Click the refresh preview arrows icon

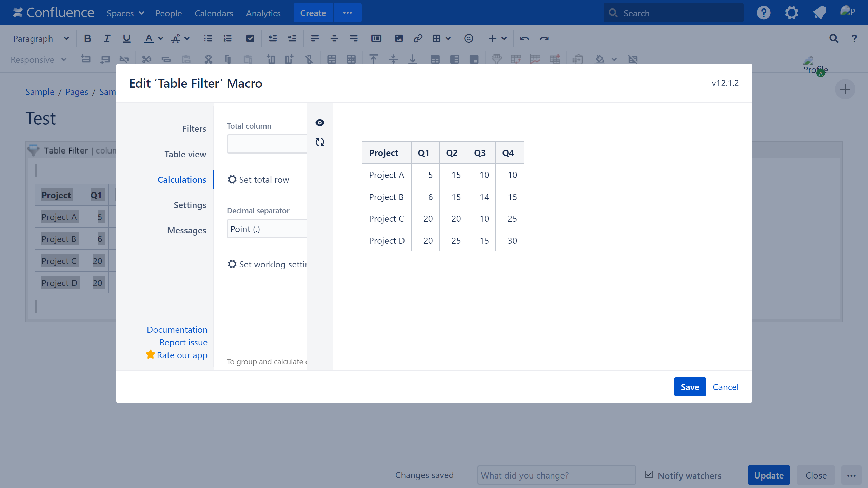pyautogui.click(x=320, y=142)
